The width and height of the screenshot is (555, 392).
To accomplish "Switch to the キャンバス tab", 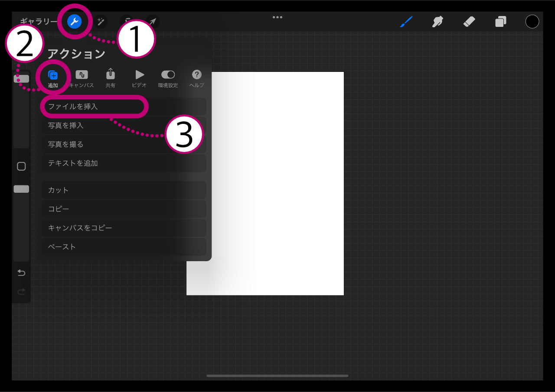I will coord(82,78).
